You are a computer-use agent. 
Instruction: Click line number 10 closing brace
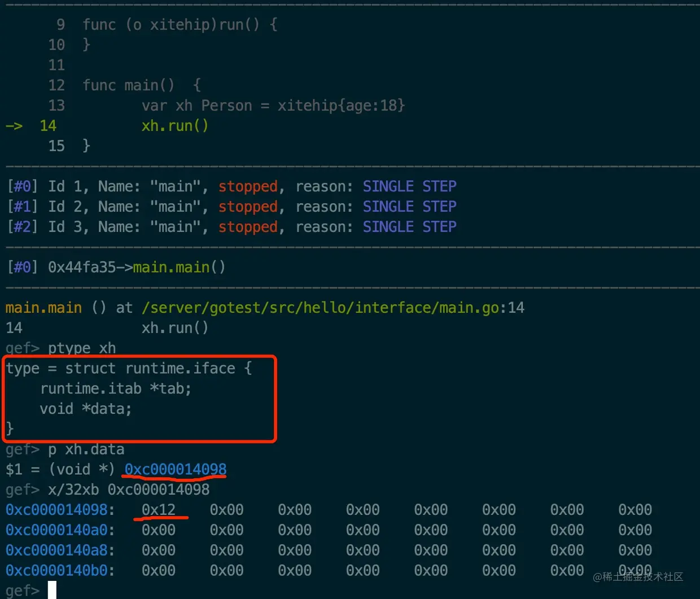(86, 45)
